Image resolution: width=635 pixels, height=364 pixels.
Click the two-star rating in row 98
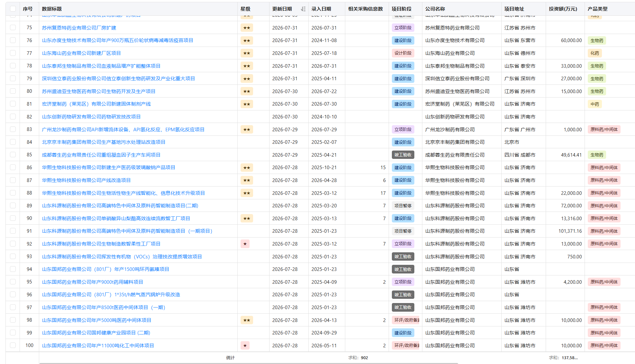(247, 320)
